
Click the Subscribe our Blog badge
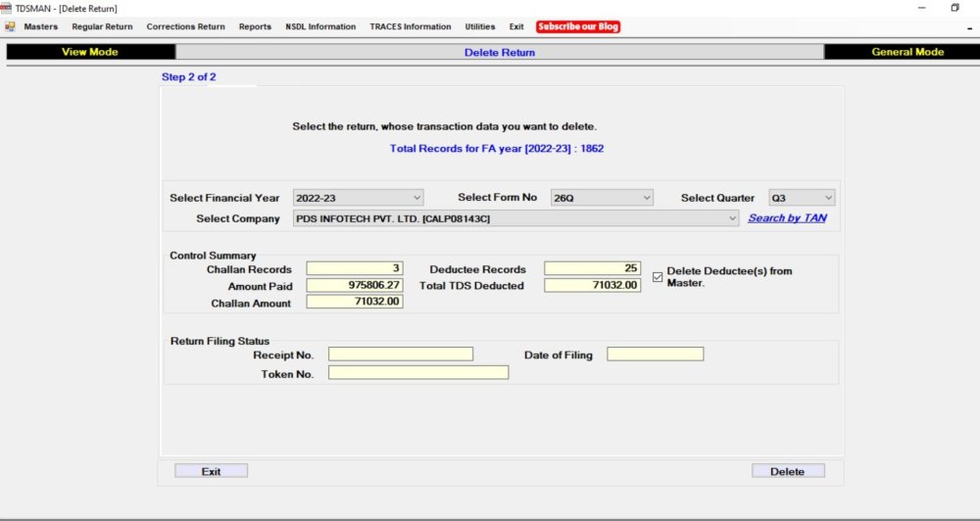click(x=578, y=26)
